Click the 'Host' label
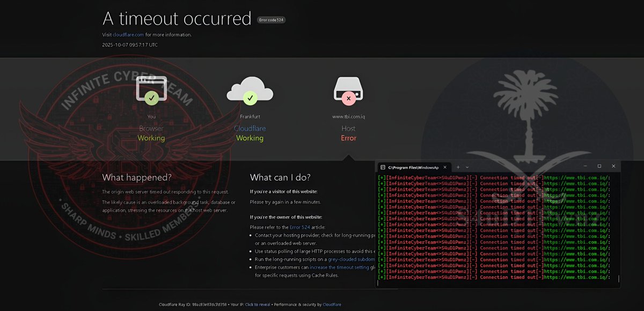Screen dimensions: 644x311 (349, 128)
